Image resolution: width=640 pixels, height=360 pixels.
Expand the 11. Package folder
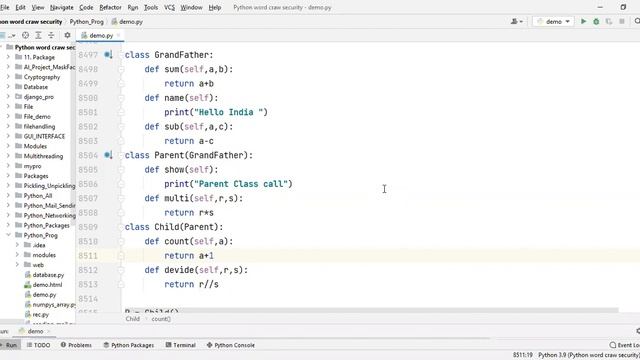(8, 57)
